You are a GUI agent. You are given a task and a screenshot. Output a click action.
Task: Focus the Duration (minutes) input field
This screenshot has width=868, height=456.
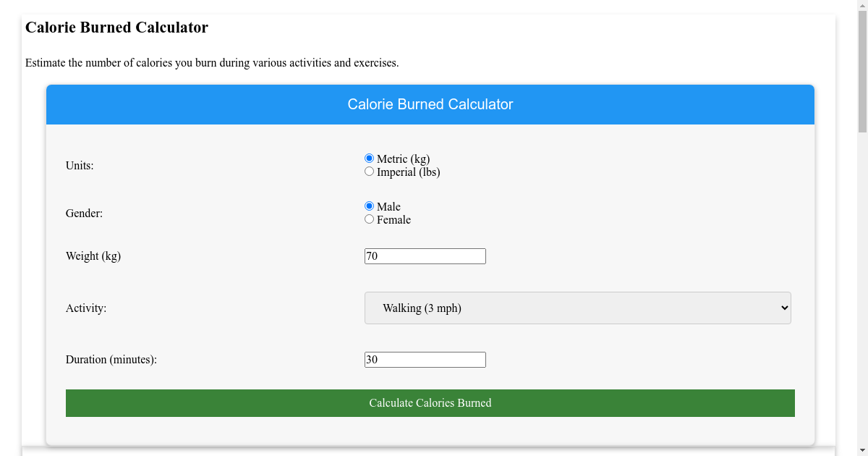425,359
